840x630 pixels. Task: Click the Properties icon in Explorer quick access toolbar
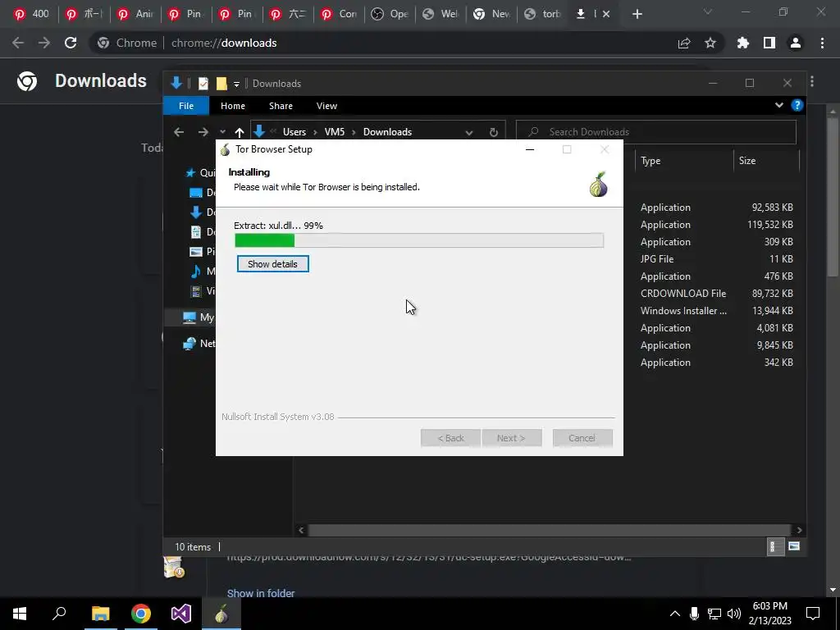tap(203, 84)
